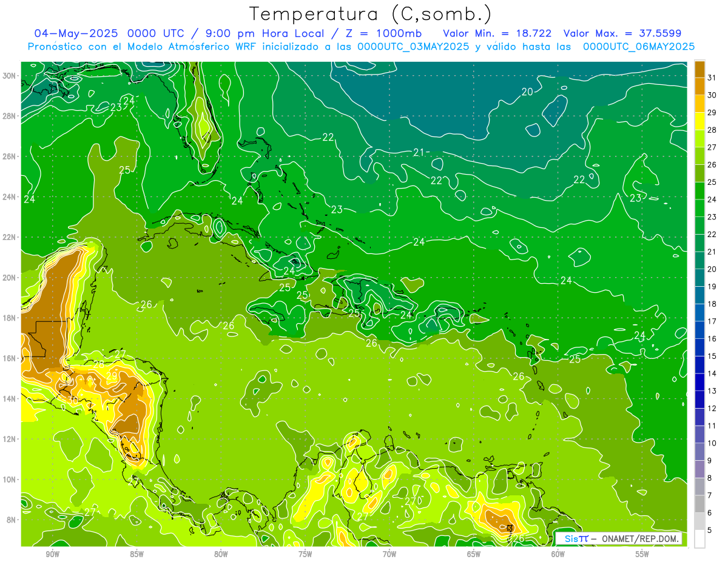Click the "60W" longitude axis label

(558, 554)
